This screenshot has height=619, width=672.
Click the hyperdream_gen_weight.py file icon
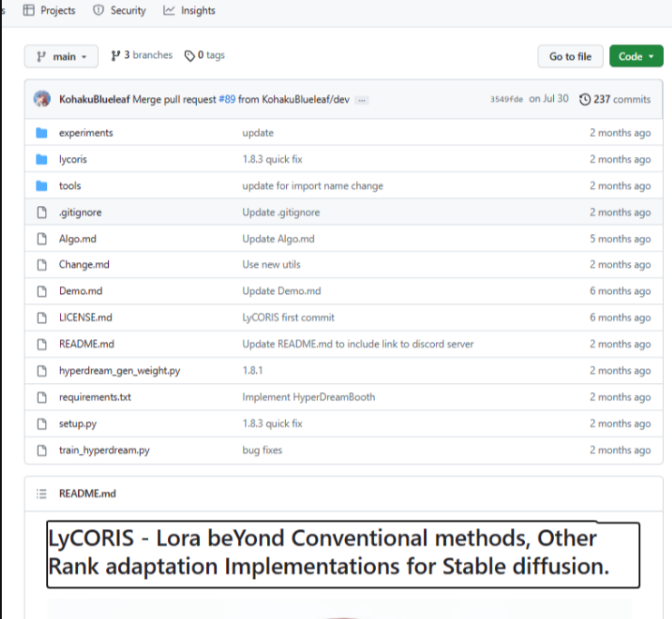(x=42, y=371)
